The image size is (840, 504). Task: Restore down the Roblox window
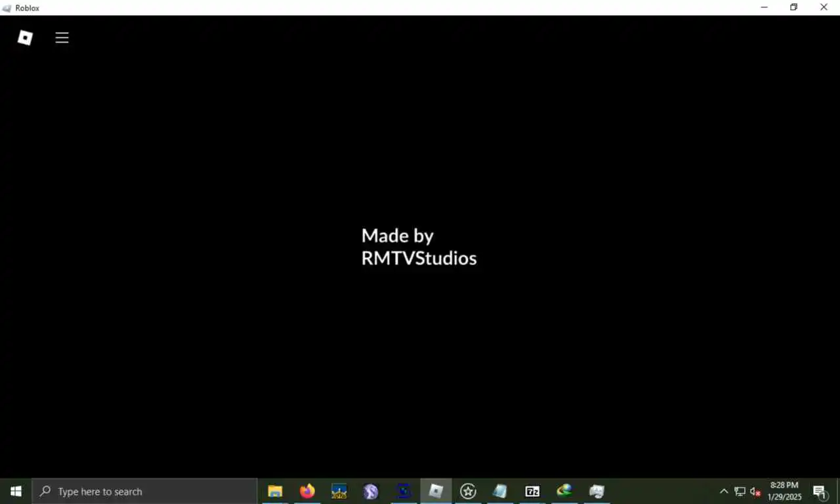pos(793,7)
